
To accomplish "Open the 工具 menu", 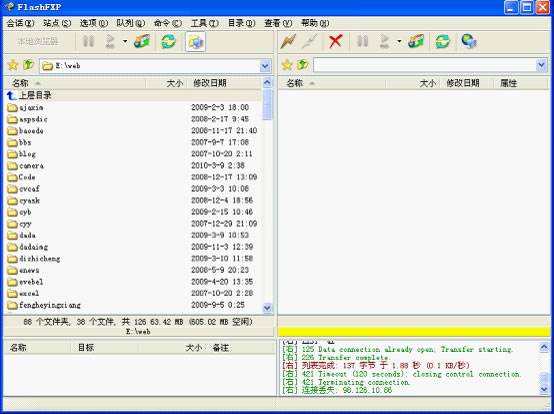I will click(205, 23).
